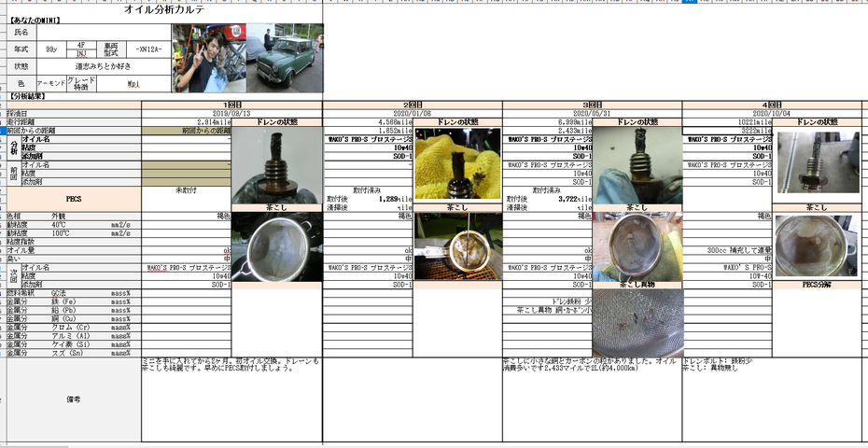Viewport: 868px width, 448px height.
Task: Click the 4回目 remarks ドレンボルト:鉄粉少
Action: [x=772, y=399]
